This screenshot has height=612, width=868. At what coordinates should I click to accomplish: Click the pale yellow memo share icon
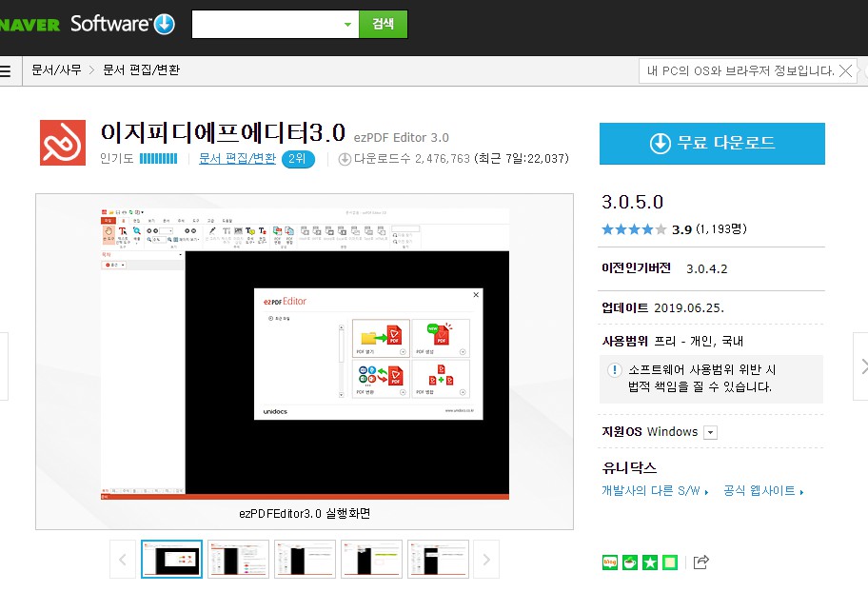coord(670,563)
